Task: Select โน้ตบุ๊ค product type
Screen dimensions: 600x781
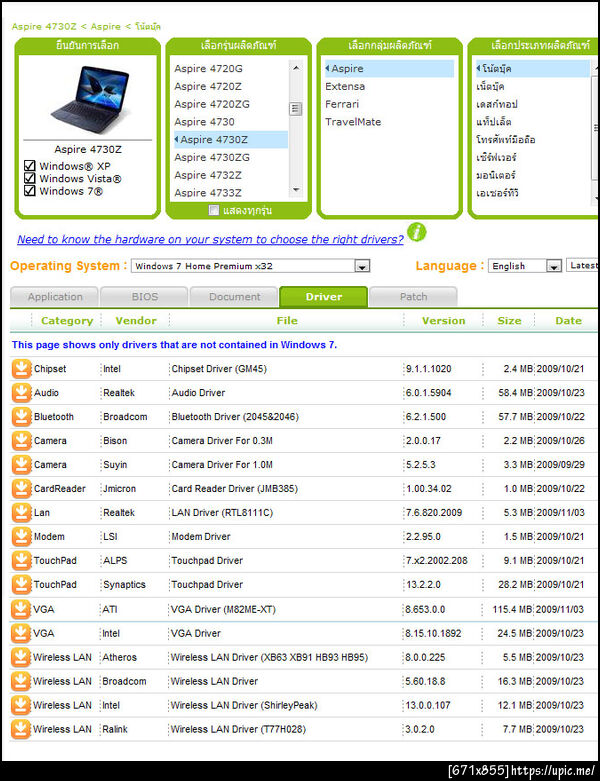Action: [532, 69]
